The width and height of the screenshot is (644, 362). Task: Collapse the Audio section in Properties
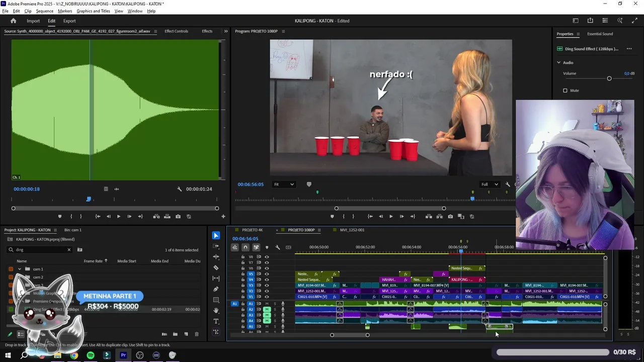pyautogui.click(x=558, y=62)
